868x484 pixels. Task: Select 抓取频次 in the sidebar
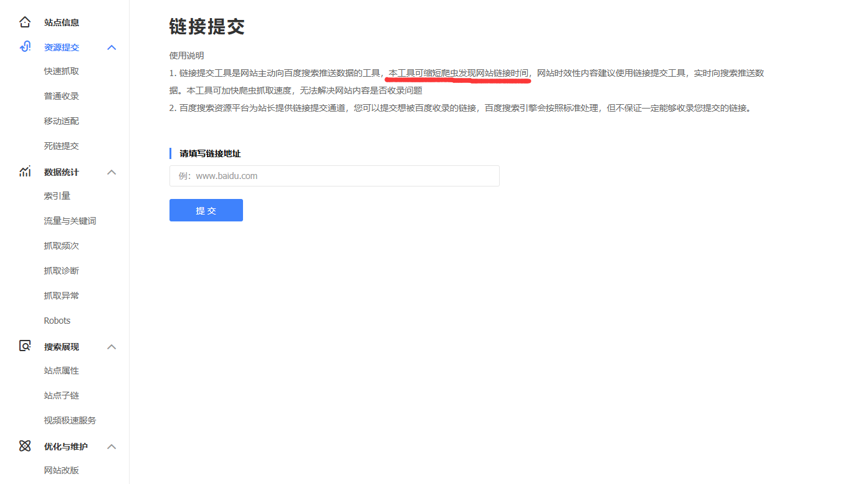pos(62,246)
